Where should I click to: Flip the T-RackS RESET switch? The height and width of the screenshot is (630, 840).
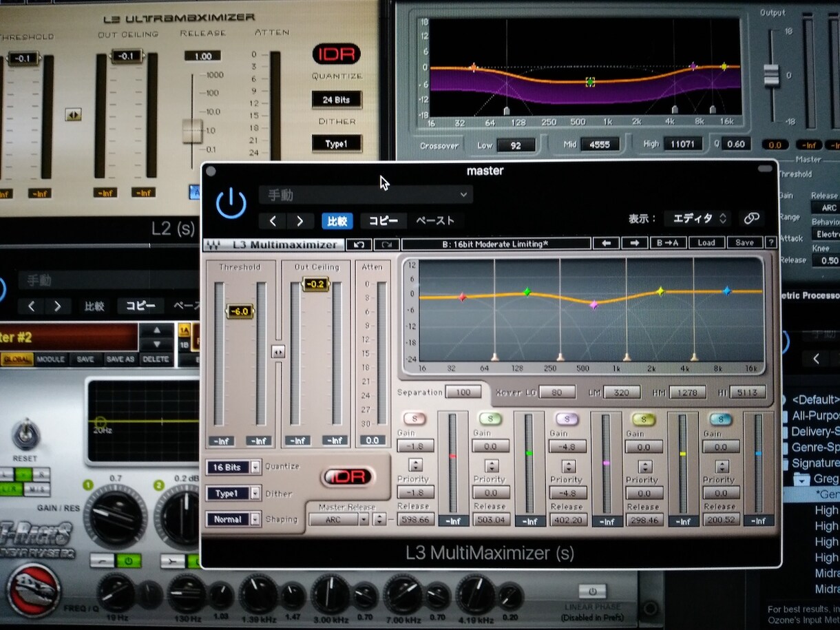(x=25, y=434)
